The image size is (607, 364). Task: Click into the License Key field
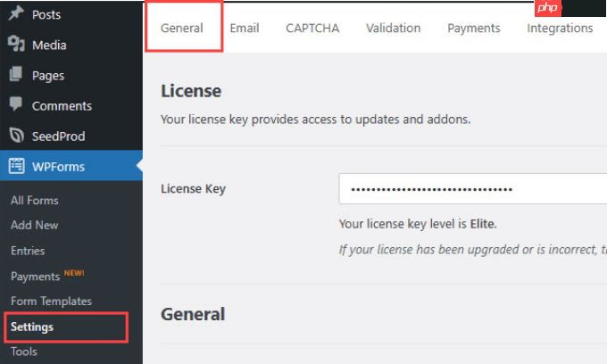click(x=473, y=189)
